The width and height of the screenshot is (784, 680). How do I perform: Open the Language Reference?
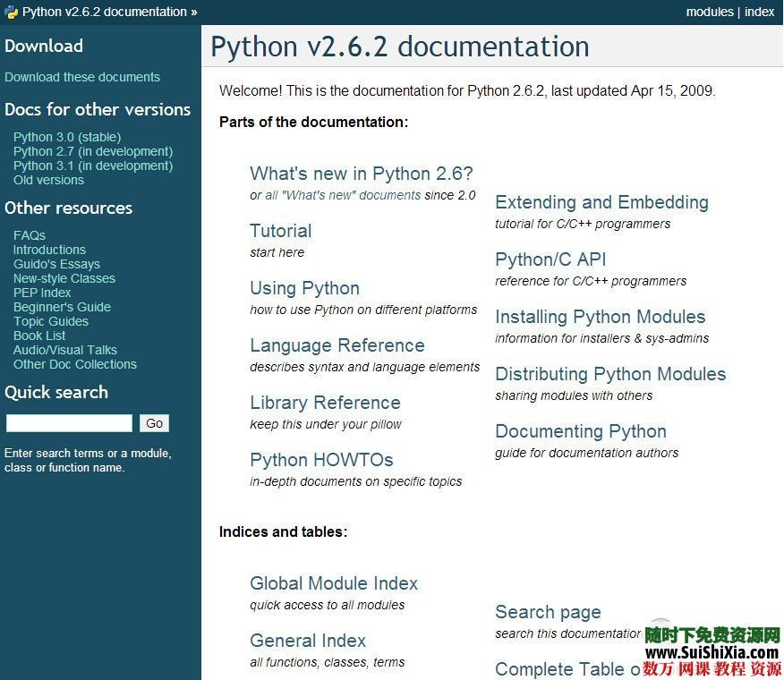pyautogui.click(x=337, y=345)
